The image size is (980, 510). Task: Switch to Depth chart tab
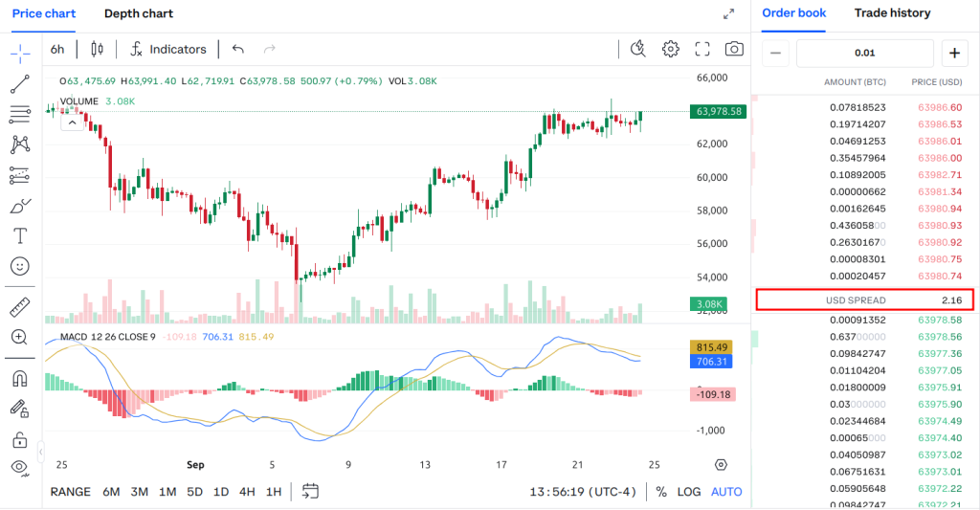pos(139,13)
